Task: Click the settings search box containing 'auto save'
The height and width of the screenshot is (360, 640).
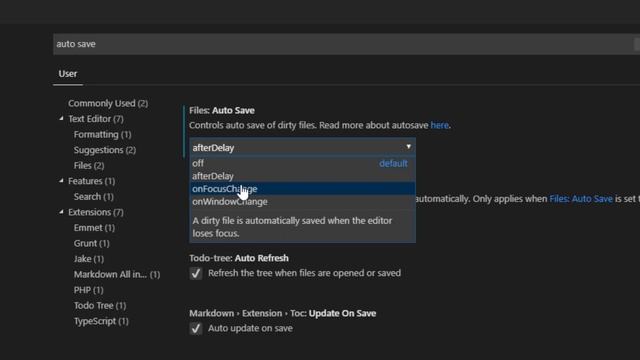Action: 346,44
